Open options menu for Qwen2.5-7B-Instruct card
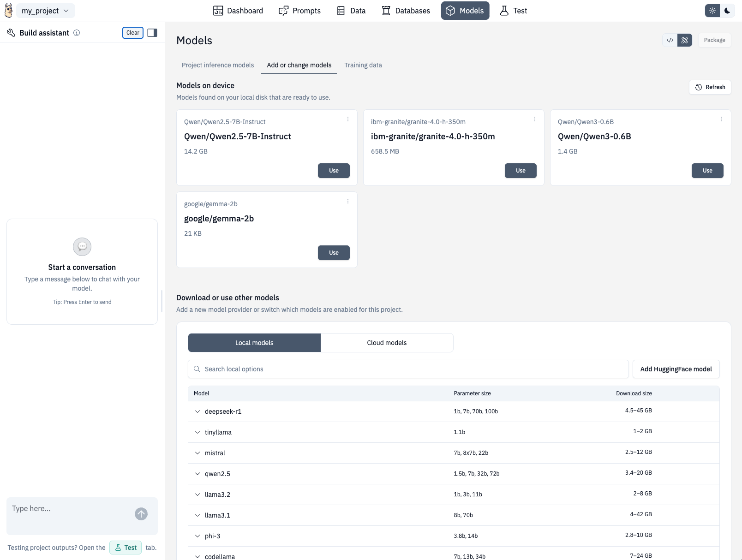 (x=348, y=119)
